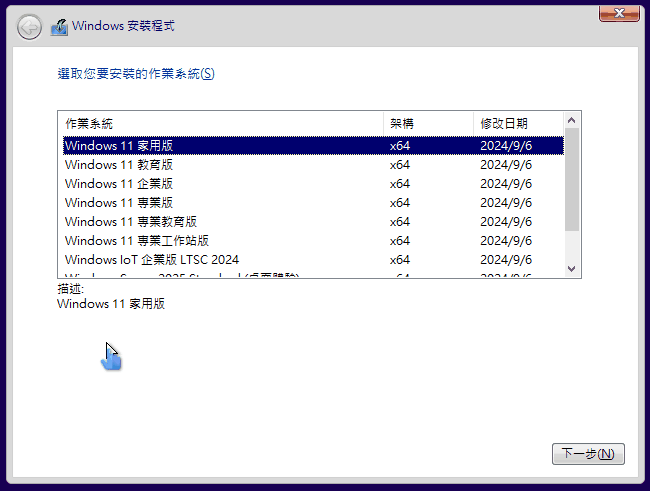Viewport: 650px width, 491px height.
Task: Select Windows 11 企業版 row
Action: pos(313,184)
